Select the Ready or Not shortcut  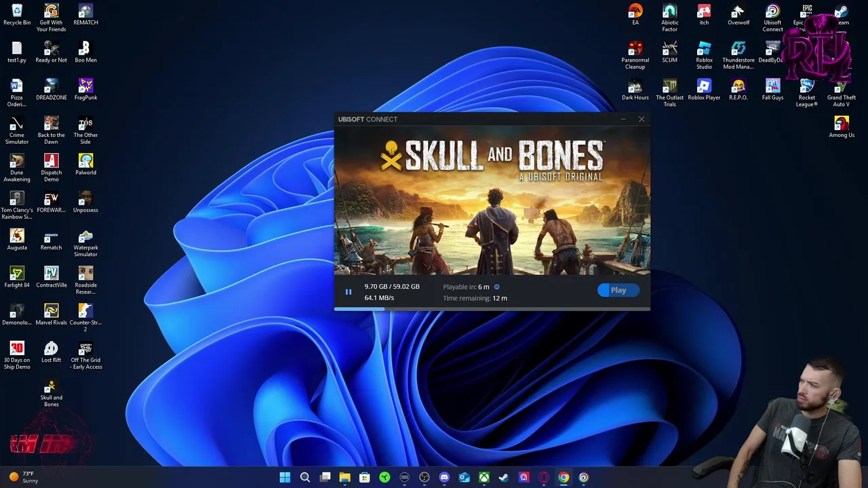52,52
